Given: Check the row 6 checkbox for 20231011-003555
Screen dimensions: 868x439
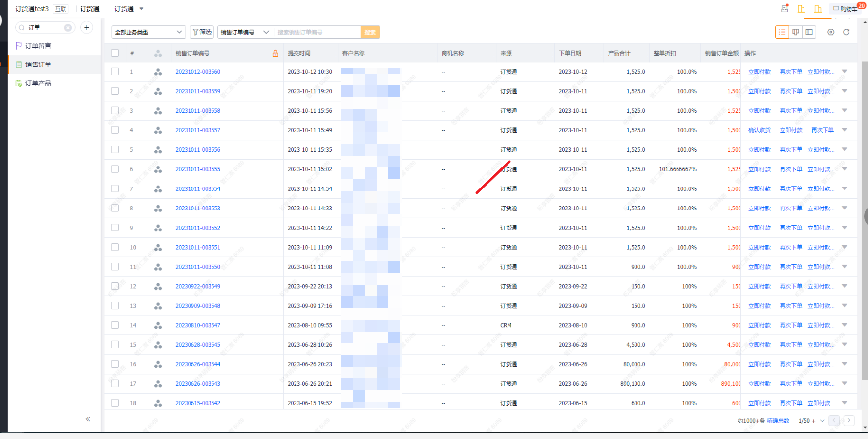Looking at the screenshot, I should click(x=115, y=169).
